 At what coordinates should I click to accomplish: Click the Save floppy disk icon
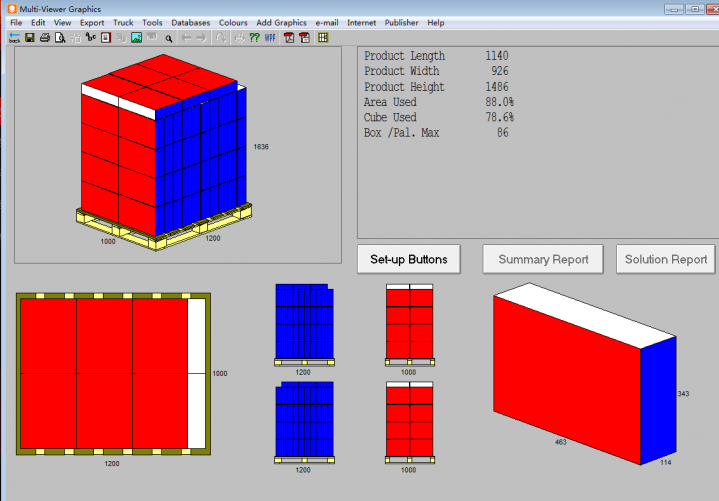[x=30, y=38]
